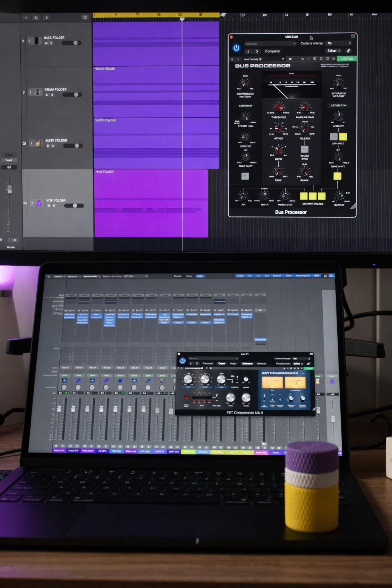Open Bus Processor preset list triangle

click(x=283, y=59)
